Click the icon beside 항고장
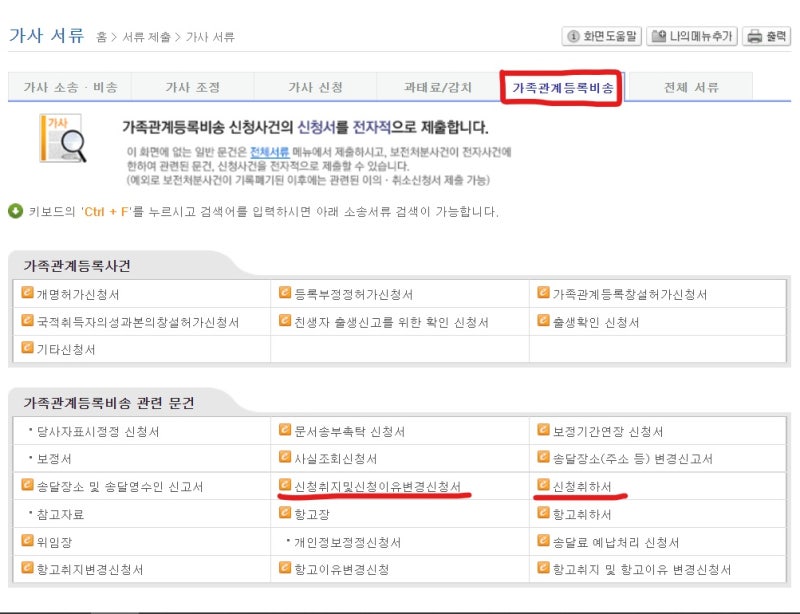Screen dimensions: 800x614 [x=285, y=512]
